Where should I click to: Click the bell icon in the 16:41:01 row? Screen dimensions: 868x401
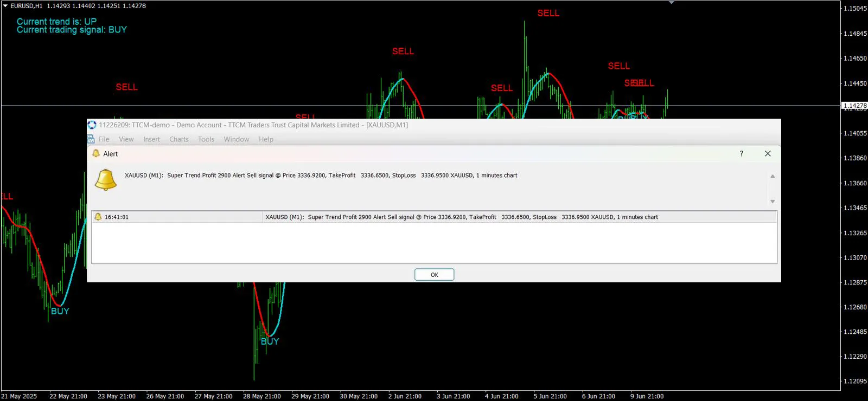(98, 217)
